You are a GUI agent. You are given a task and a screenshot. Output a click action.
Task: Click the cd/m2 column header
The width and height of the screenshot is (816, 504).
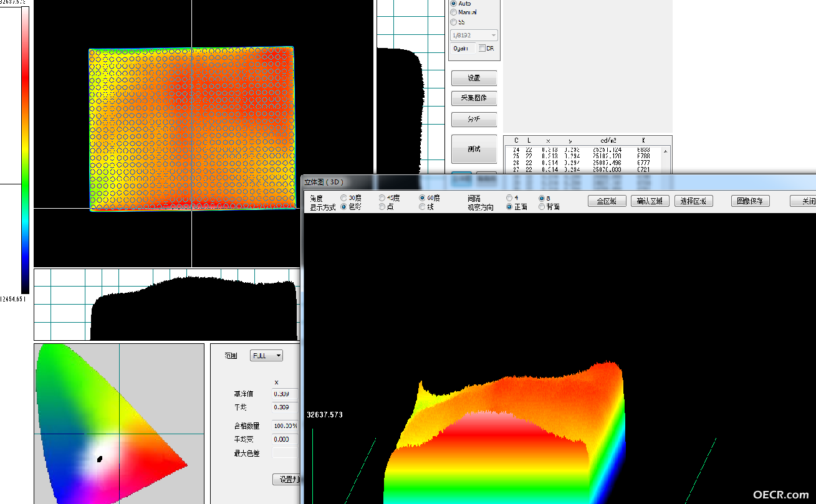click(x=607, y=141)
